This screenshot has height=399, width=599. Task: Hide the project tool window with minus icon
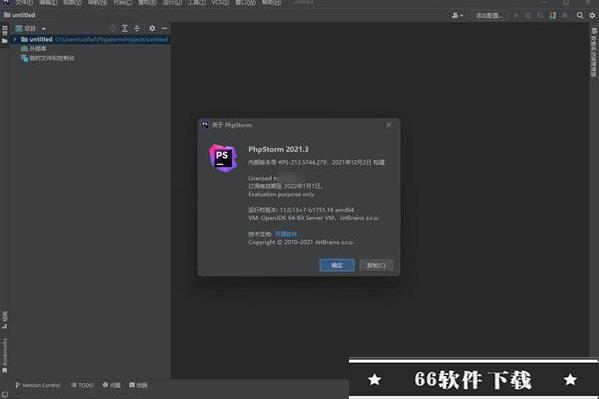click(x=164, y=29)
